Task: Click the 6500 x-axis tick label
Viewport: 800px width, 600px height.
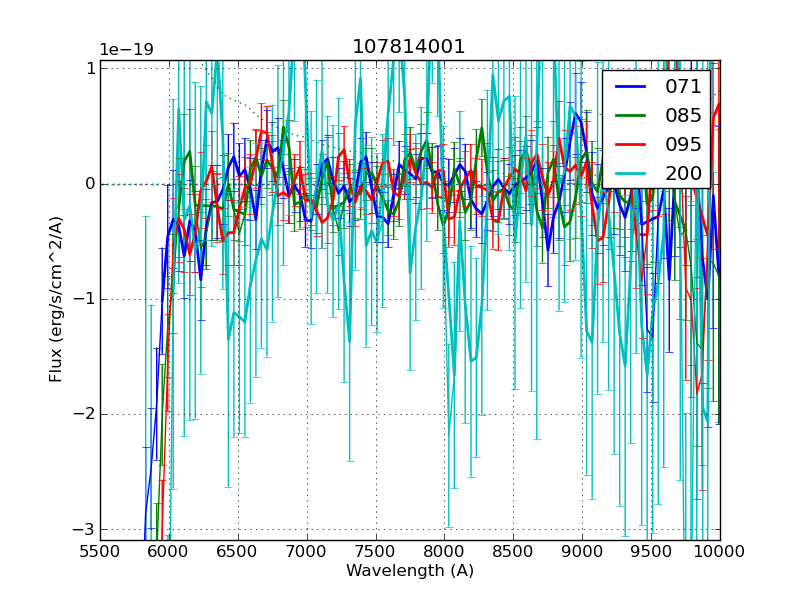Action: click(x=238, y=551)
